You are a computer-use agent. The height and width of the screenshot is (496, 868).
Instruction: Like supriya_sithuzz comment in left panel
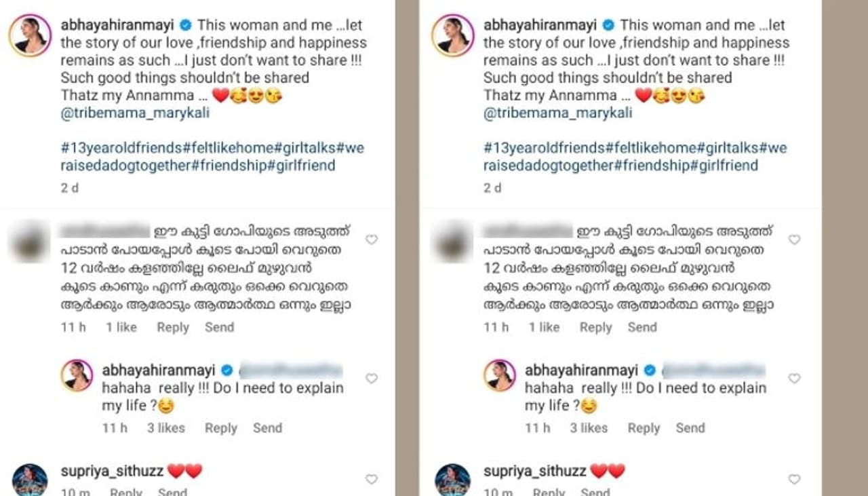tap(371, 479)
